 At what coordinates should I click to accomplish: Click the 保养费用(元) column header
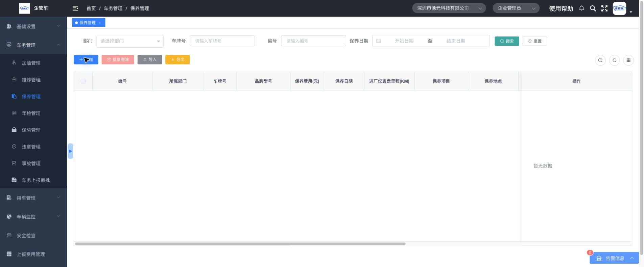307,81
